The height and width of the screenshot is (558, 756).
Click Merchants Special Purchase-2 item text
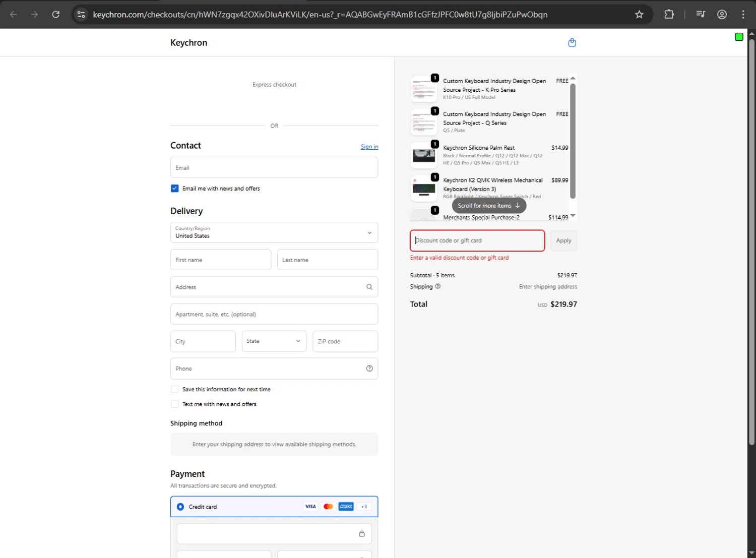tap(481, 217)
